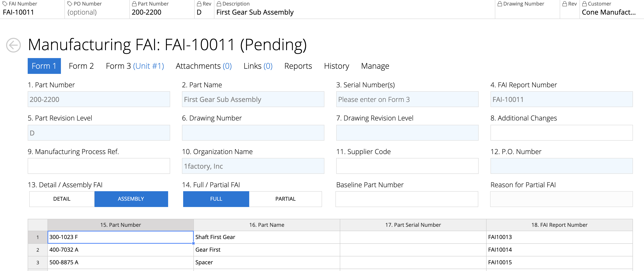This screenshot has height=271, width=644.
Task: Click the row 2 number header
Action: (x=38, y=250)
